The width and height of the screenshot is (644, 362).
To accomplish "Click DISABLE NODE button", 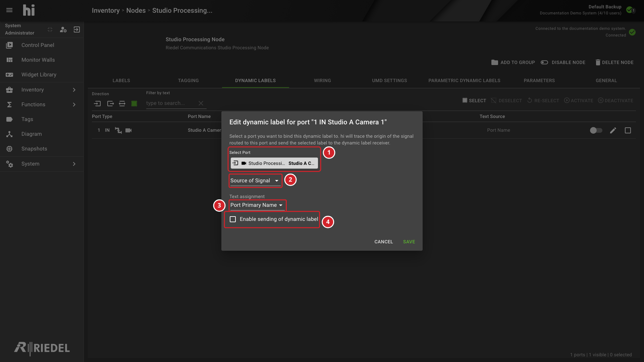I will 563,62.
